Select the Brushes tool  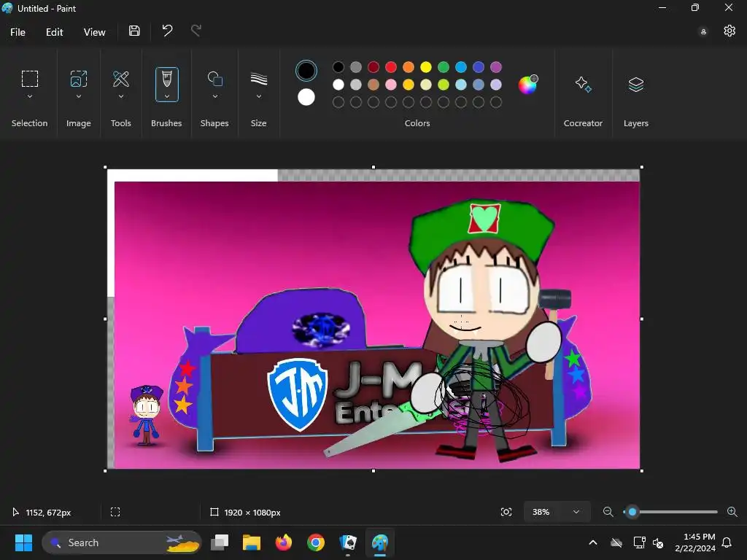(x=167, y=85)
